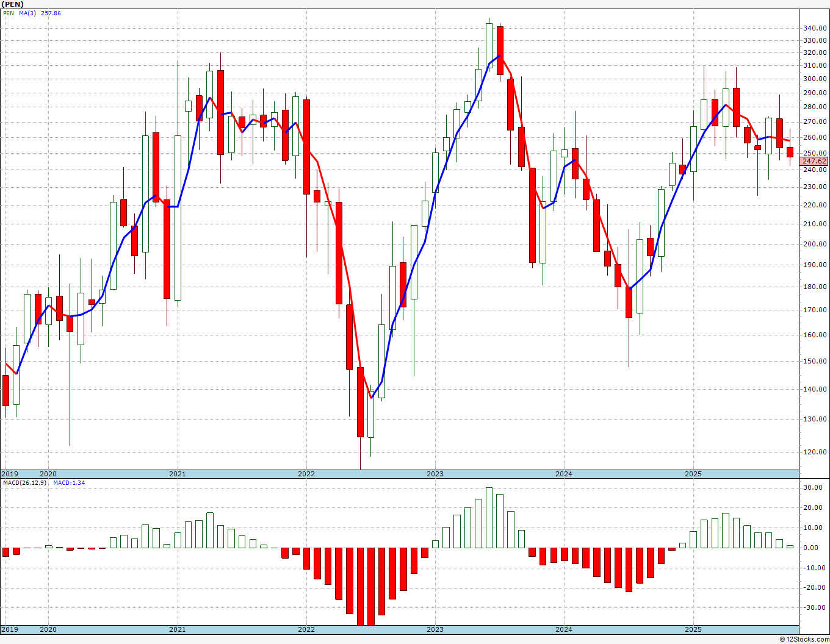
Task: Click the 220.00 price axis label
Action: coord(815,205)
